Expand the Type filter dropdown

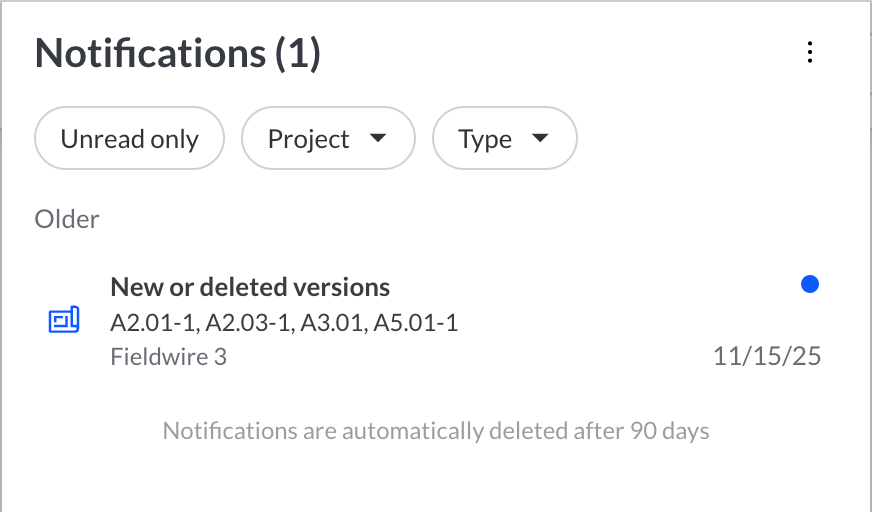[504, 139]
